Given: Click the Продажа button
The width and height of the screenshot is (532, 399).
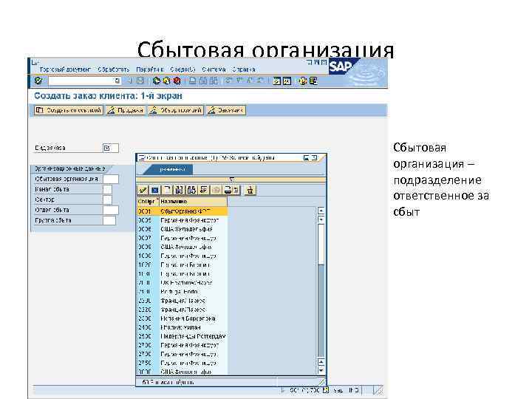Looking at the screenshot, I should click(126, 110).
